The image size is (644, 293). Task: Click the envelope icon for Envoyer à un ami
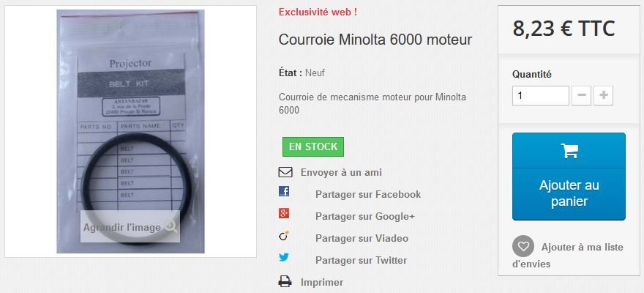[x=285, y=172]
